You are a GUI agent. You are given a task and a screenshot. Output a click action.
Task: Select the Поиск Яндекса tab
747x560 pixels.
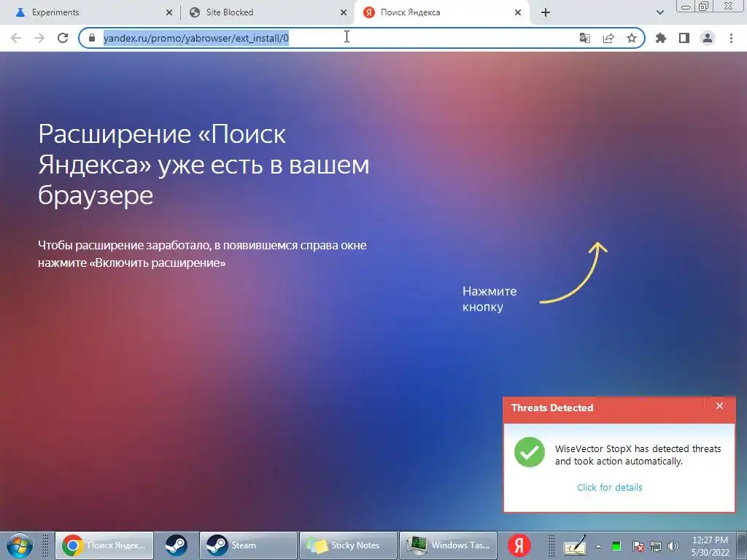pos(441,12)
